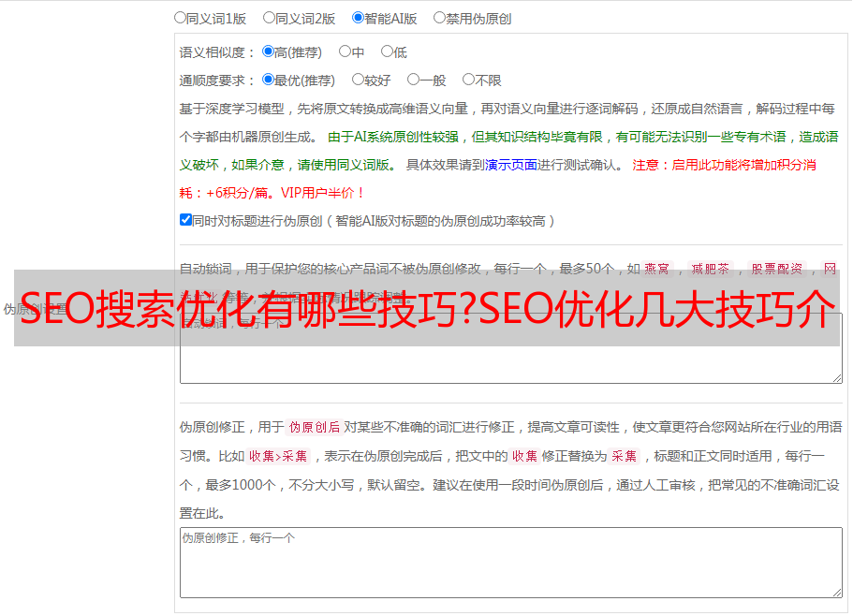Image resolution: width=853 pixels, height=616 pixels.
Task: Grab the resize handle of 自动锁词 textarea
Action: (x=837, y=378)
